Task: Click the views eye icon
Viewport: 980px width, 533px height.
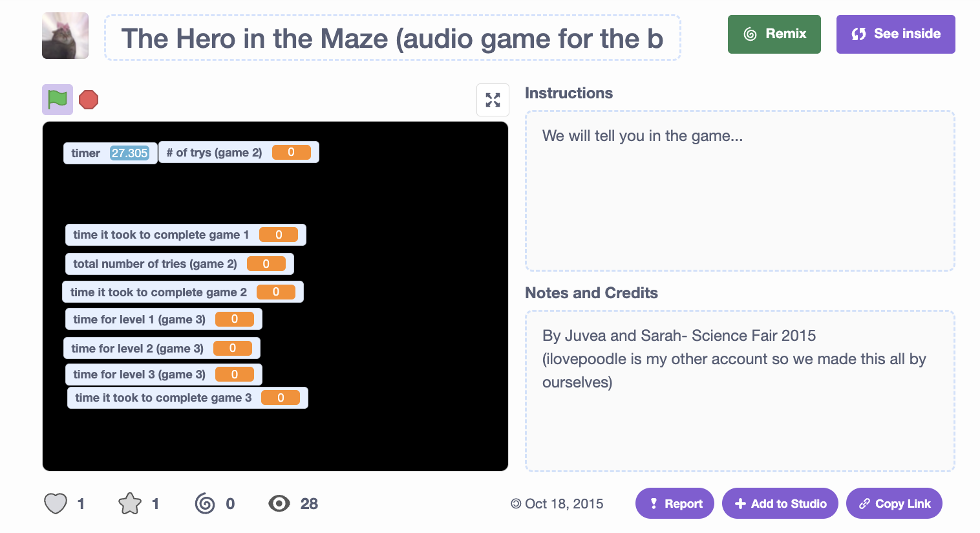Action: (x=279, y=503)
